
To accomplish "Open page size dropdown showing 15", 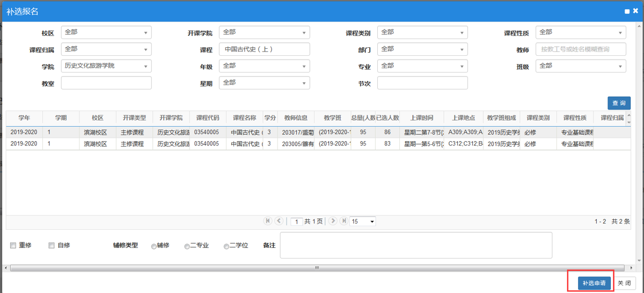I will click(363, 222).
